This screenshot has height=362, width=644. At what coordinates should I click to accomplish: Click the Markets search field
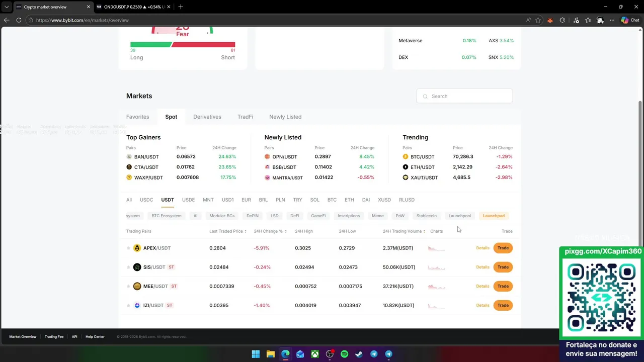[x=464, y=96]
